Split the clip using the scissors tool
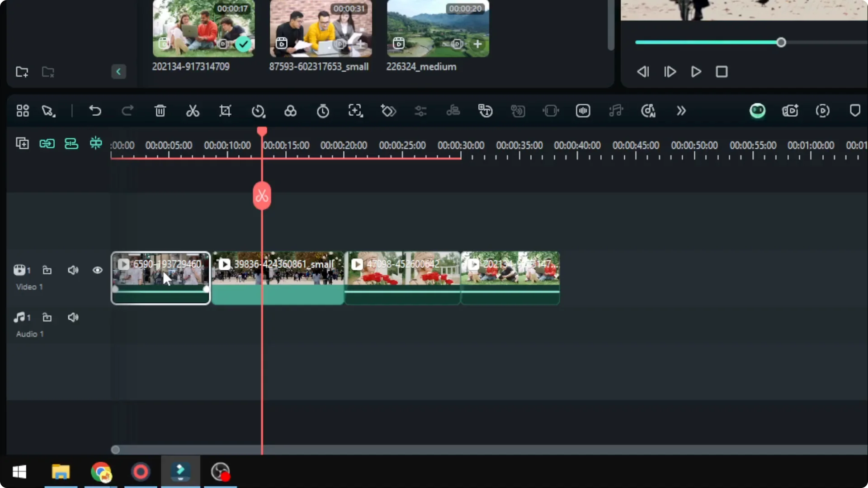 point(193,111)
